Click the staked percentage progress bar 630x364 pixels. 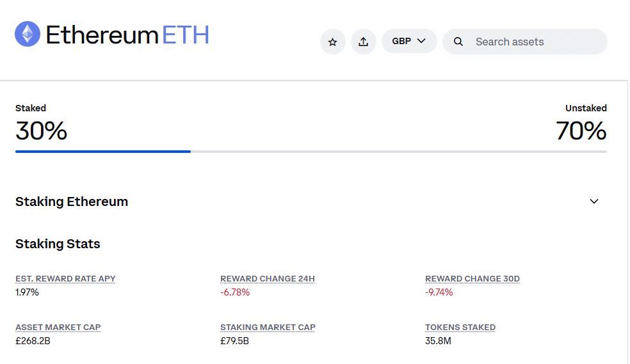click(x=311, y=152)
